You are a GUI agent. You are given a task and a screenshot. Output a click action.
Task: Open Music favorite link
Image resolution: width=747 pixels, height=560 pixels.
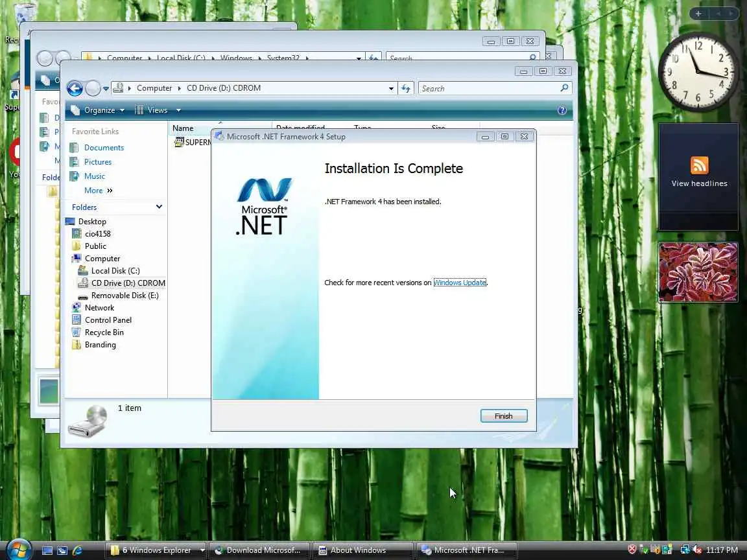click(x=94, y=176)
